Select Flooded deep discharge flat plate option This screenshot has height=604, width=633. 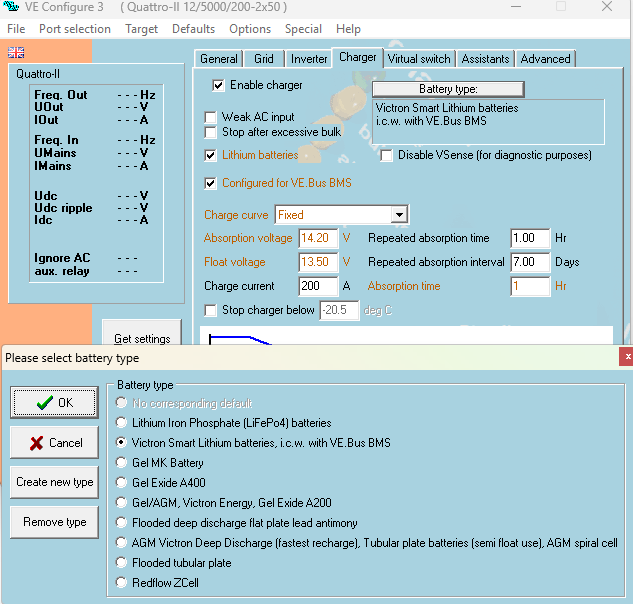click(121, 522)
